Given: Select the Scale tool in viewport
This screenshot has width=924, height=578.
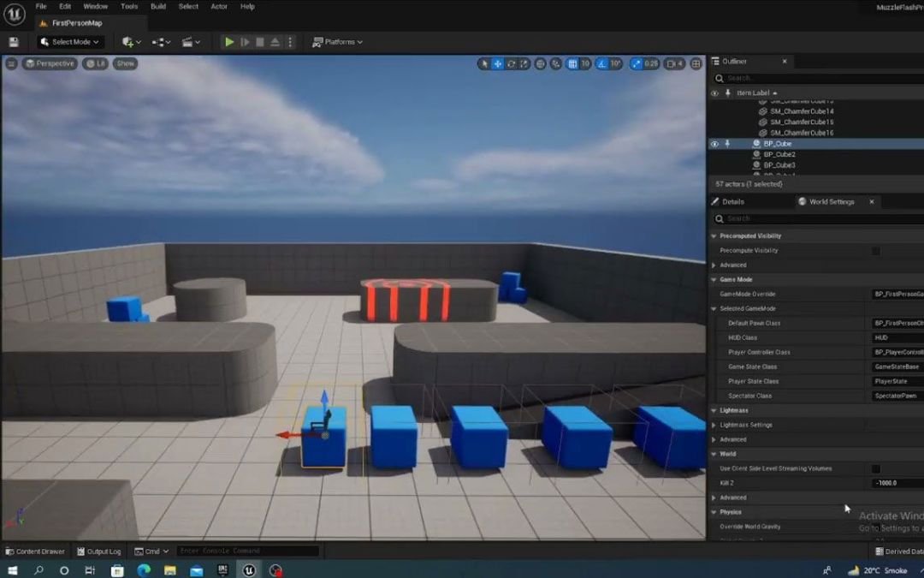Looking at the screenshot, I should (524, 63).
